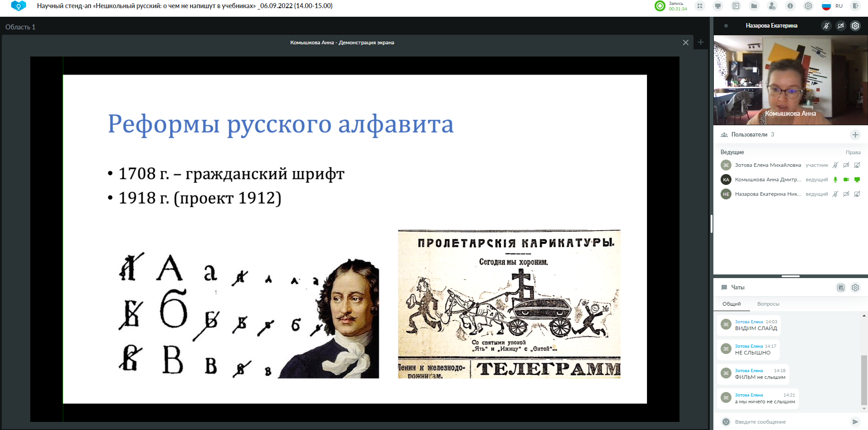Open chat settings gear in Чаты panel

click(x=855, y=288)
